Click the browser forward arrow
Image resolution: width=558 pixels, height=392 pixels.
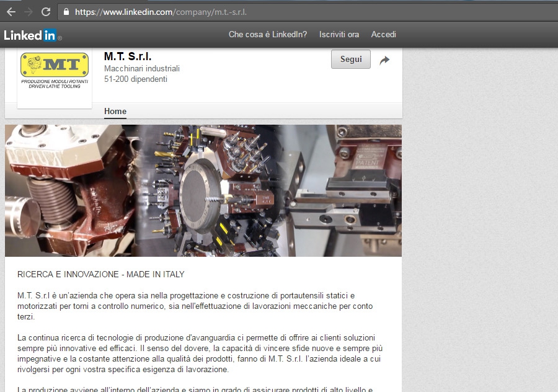tap(29, 12)
